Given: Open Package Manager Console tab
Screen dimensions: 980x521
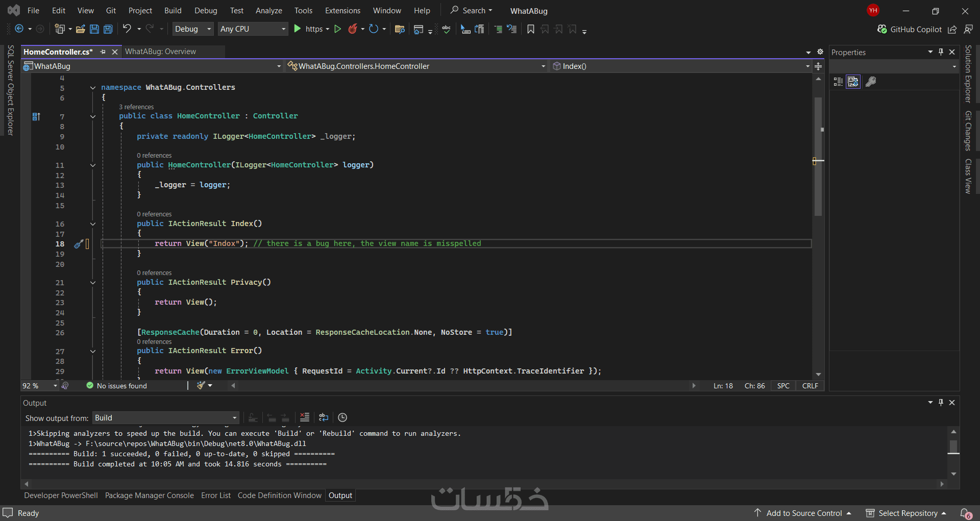Looking at the screenshot, I should (x=150, y=495).
